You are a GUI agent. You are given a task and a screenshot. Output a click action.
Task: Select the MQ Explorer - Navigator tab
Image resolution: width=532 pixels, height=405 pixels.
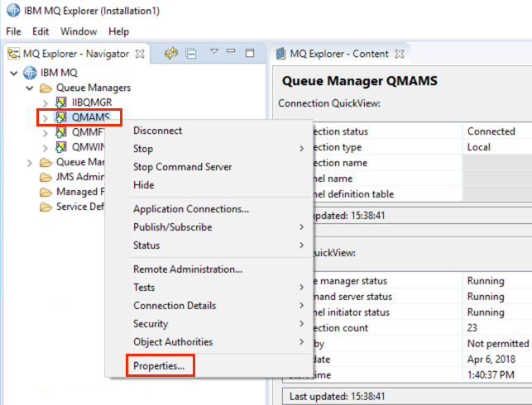coord(76,54)
